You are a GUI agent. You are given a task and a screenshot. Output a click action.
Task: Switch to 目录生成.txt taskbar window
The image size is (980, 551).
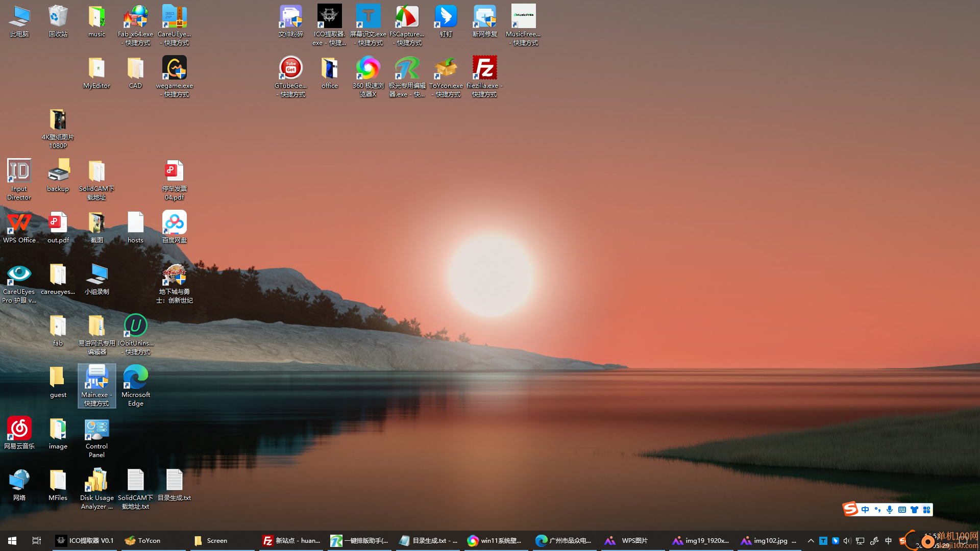coord(428,540)
